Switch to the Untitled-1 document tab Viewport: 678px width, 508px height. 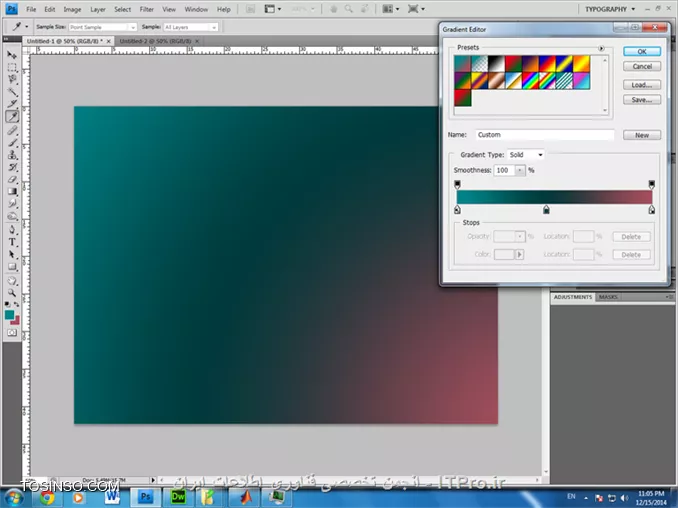tap(65, 41)
